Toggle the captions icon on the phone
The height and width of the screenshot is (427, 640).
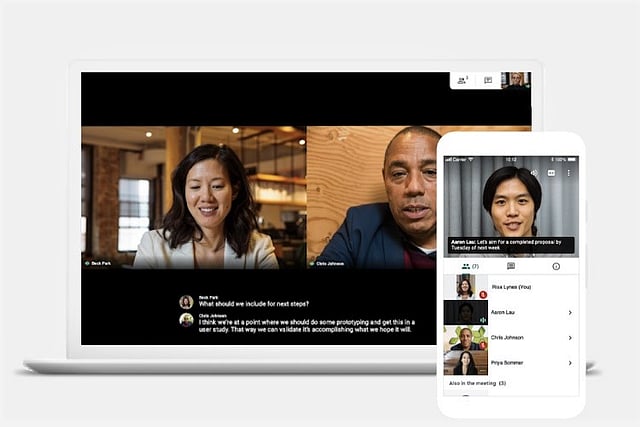(x=551, y=172)
